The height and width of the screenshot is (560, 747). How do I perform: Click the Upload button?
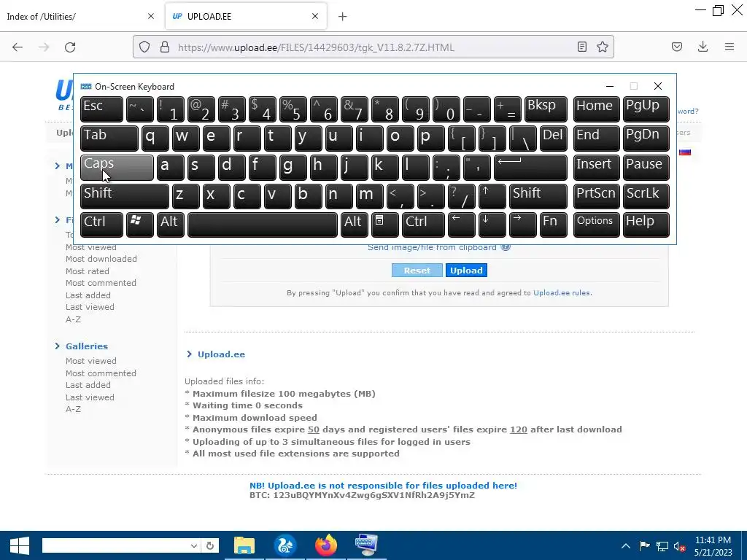pyautogui.click(x=466, y=271)
